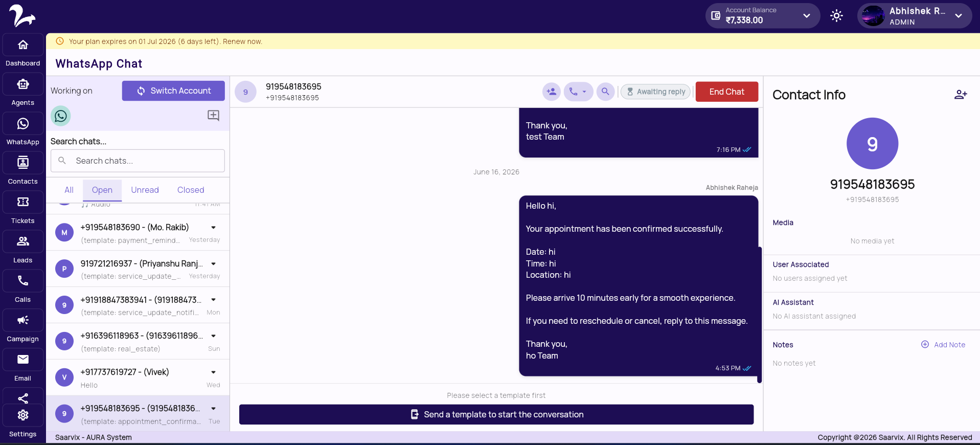Focus the Search chats input field

pos(138,161)
